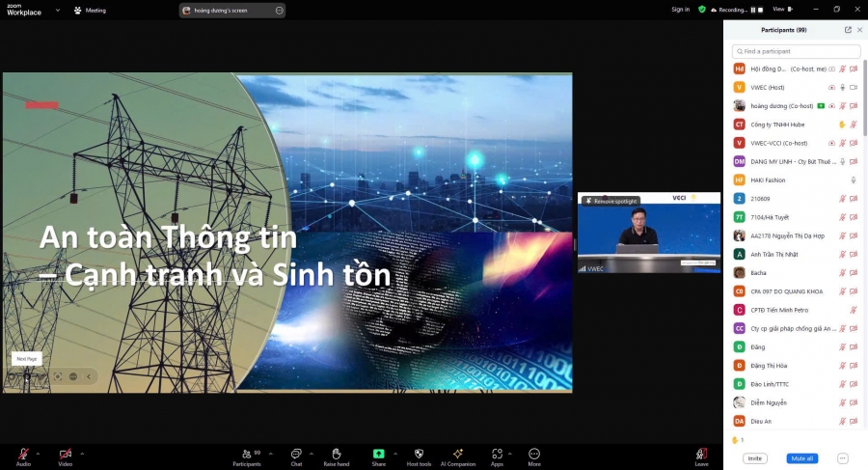
Task: Click the More ellipsis in meeting toolbar
Action: click(x=533, y=453)
